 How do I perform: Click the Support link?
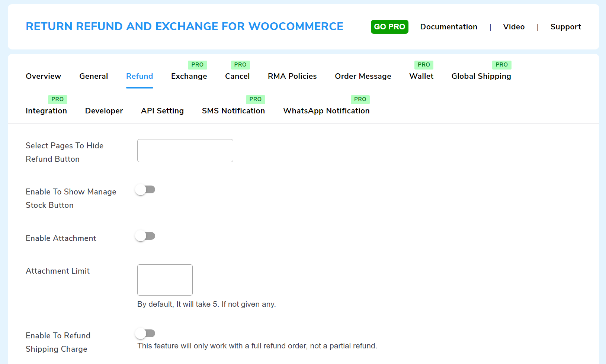(x=566, y=26)
